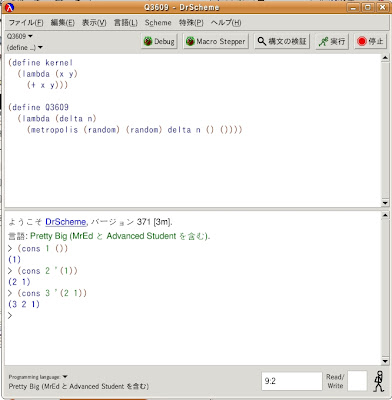This screenshot has width=392, height=400.
Task: Minimize the DrScheme window
Action: [x=354, y=7]
